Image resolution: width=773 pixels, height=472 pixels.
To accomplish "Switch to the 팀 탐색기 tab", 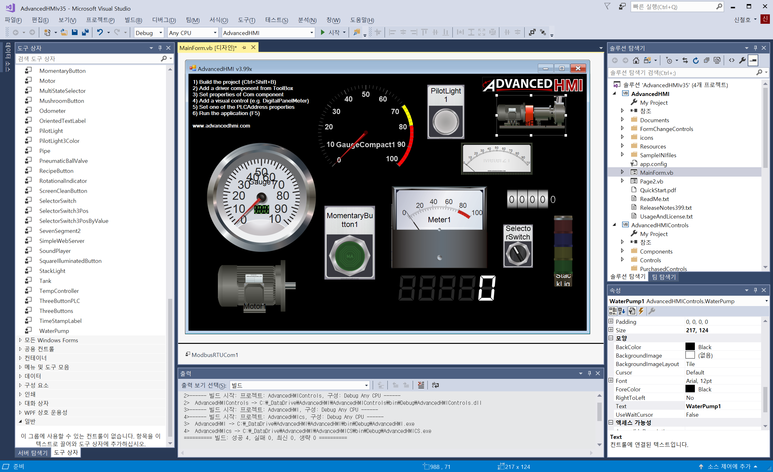I will pos(666,276).
